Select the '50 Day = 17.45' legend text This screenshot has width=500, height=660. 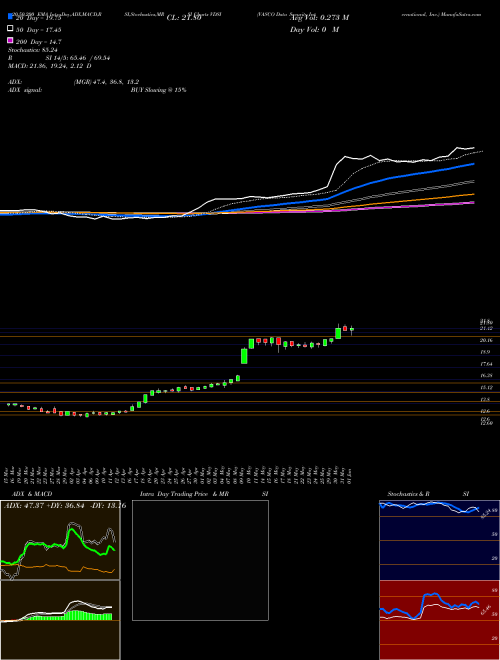coord(38,30)
